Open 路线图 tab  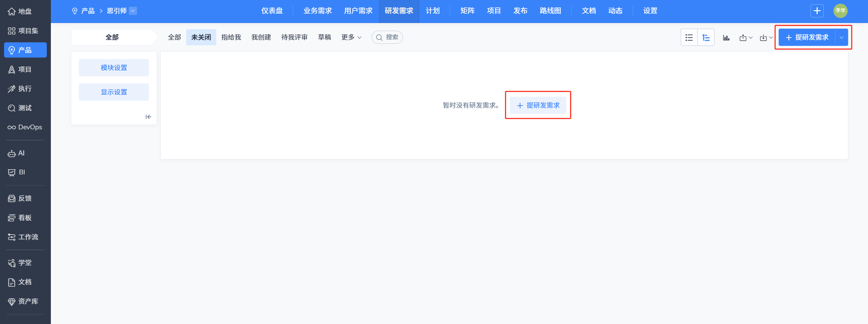point(551,11)
